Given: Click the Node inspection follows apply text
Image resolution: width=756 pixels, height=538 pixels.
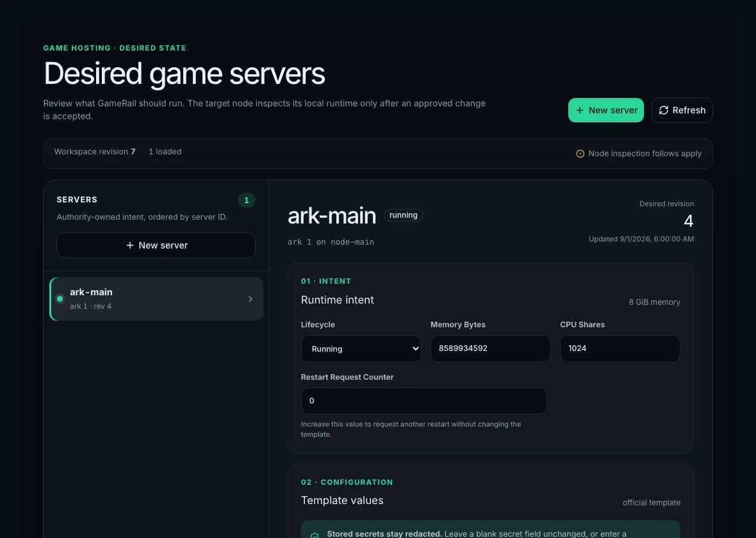Looking at the screenshot, I should [x=645, y=153].
